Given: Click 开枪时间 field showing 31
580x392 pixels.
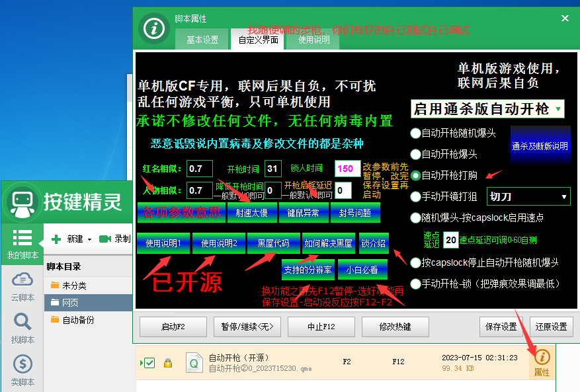Looking at the screenshot, I should coord(273,169).
